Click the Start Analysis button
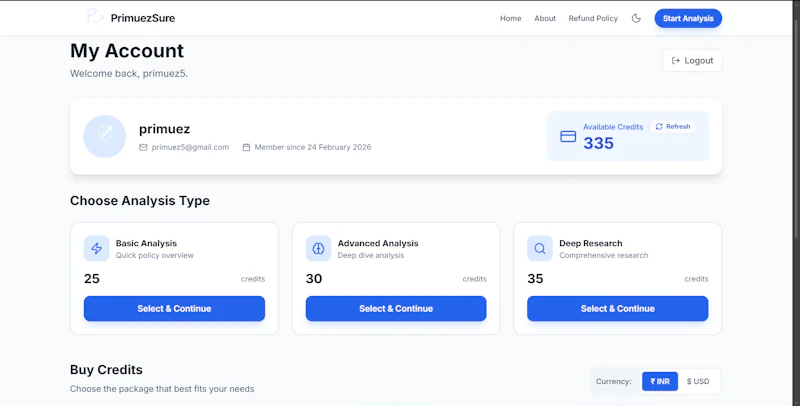Viewport: 800px width, 406px height. [x=688, y=18]
